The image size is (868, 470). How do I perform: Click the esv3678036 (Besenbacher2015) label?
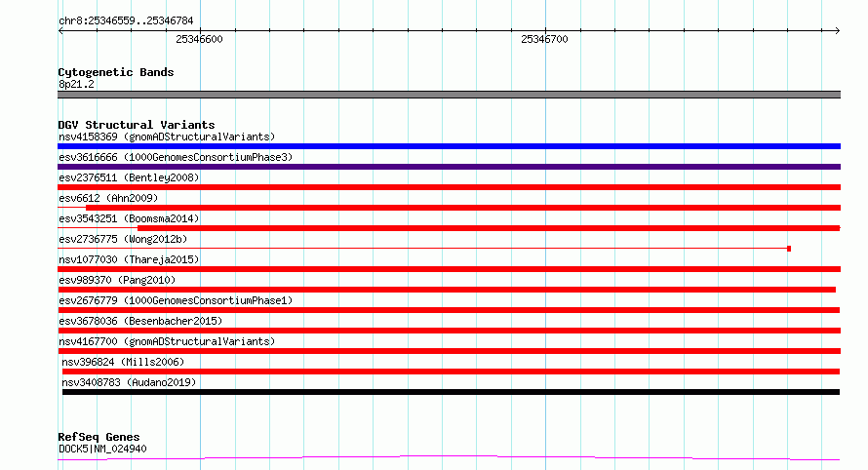click(140, 321)
